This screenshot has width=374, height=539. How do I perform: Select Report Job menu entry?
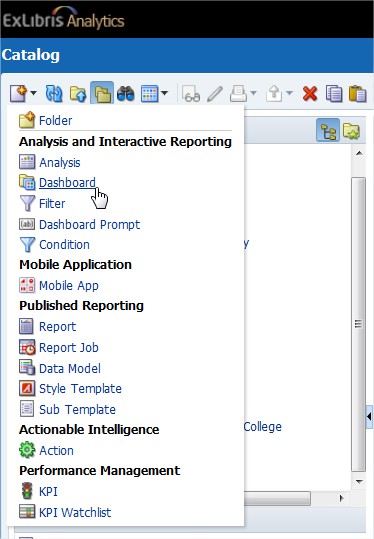(x=69, y=347)
